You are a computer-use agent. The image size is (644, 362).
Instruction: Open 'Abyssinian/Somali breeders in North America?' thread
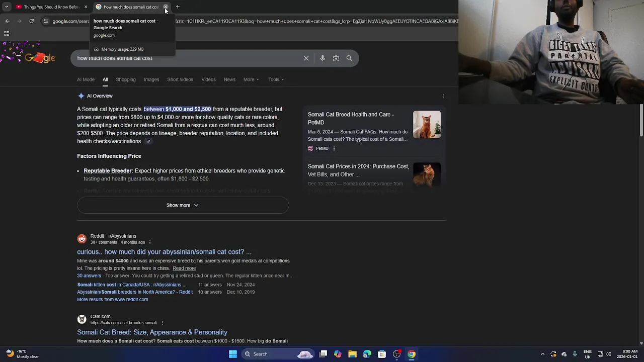135,292
